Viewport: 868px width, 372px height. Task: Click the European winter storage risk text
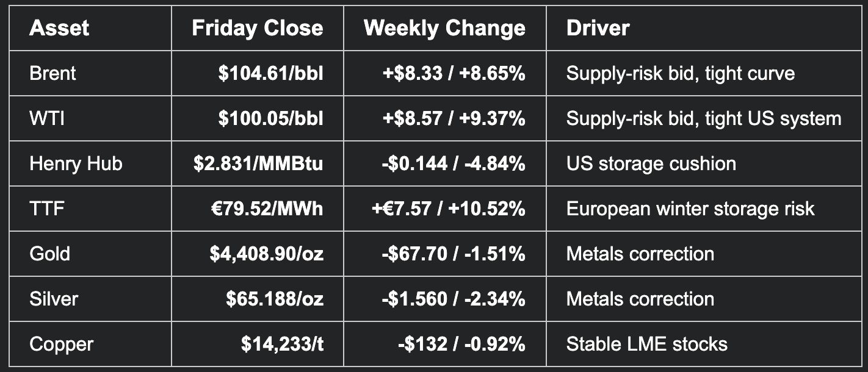(690, 209)
